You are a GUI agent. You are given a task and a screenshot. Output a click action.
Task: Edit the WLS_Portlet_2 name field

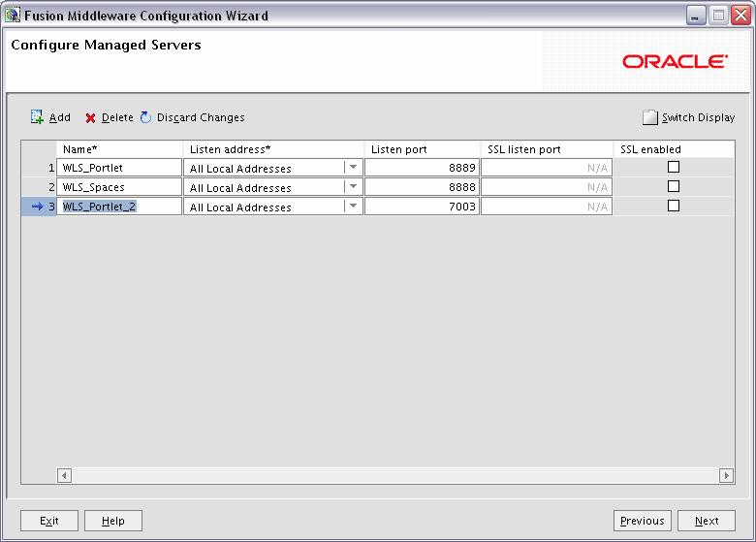click(119, 207)
